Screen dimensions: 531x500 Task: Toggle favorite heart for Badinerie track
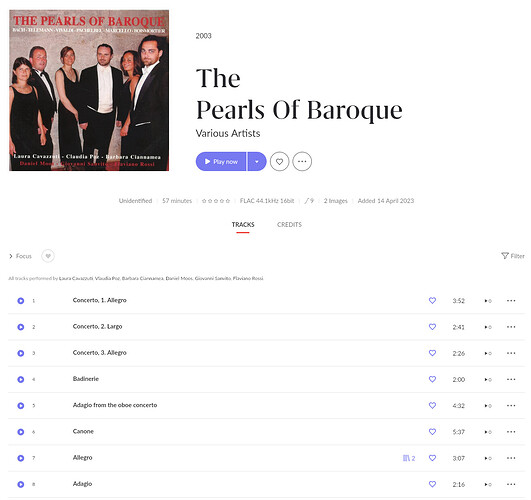tap(432, 379)
